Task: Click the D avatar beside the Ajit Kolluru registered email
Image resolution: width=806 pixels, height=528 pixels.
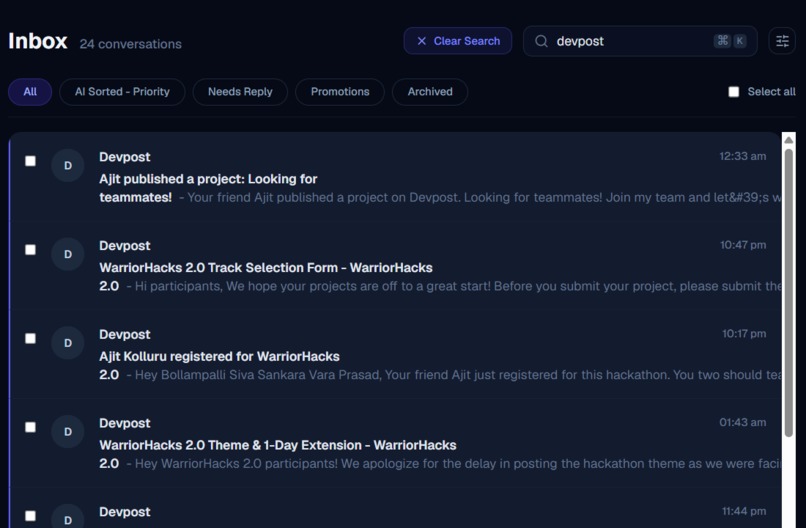Action: click(x=68, y=343)
